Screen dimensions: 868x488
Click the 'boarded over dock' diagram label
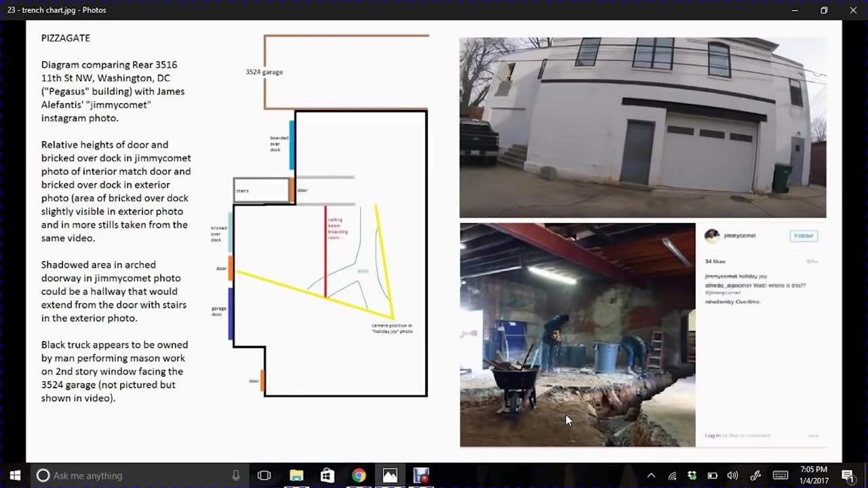(279, 144)
